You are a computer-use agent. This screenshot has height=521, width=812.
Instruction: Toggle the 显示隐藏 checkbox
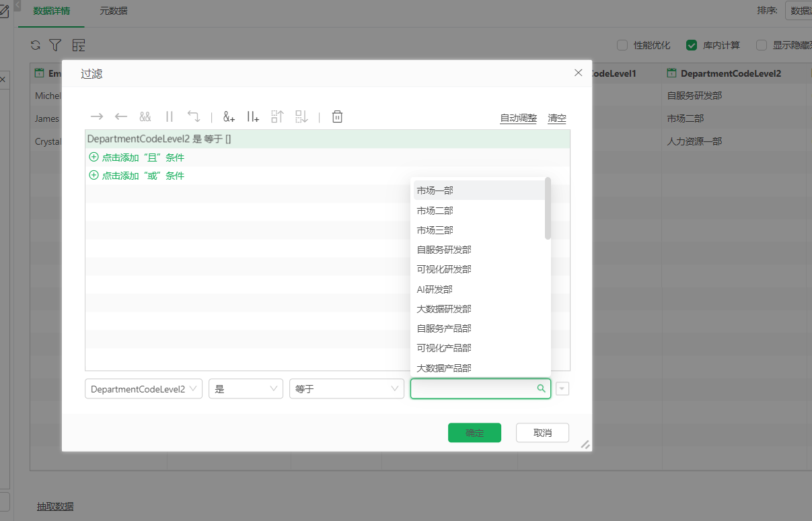coord(762,45)
